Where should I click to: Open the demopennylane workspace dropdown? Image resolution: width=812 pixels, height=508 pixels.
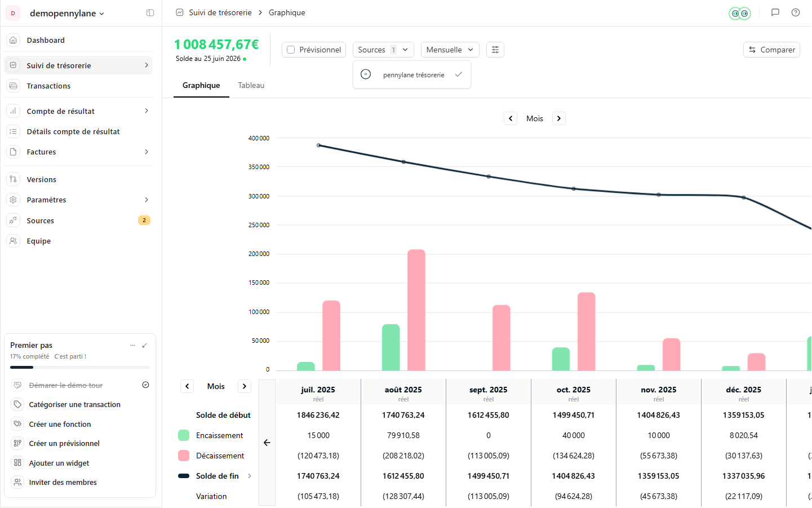(x=66, y=13)
